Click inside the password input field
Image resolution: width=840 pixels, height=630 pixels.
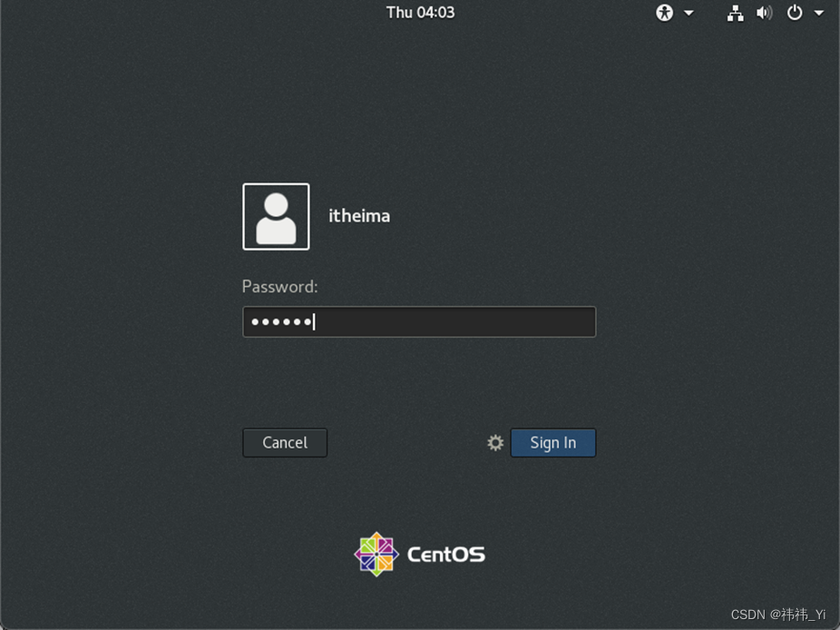[x=419, y=321]
